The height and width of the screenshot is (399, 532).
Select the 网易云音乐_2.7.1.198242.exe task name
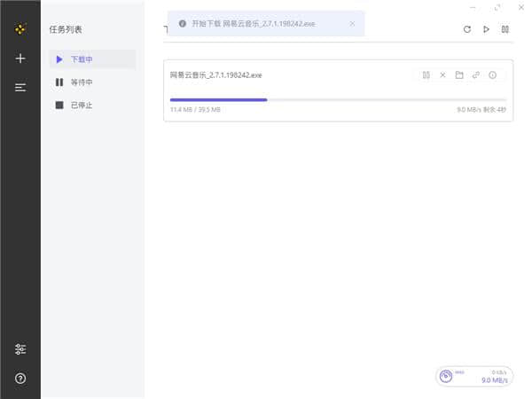tap(216, 75)
